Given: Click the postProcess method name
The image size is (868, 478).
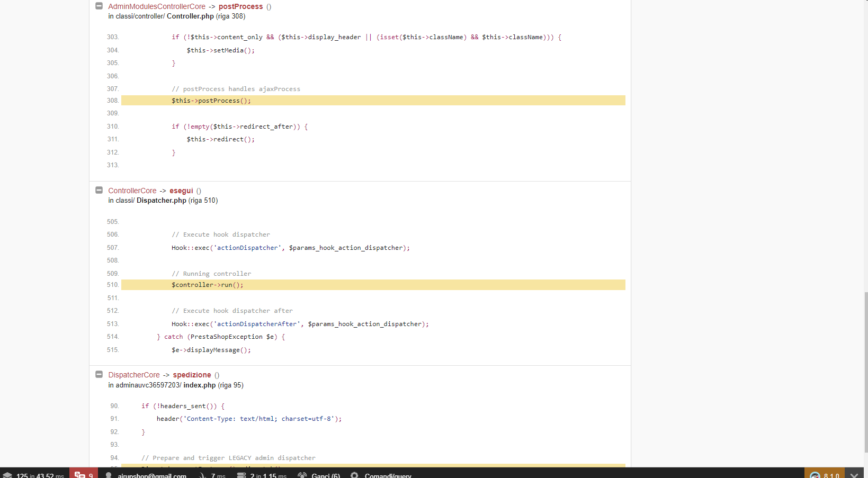Looking at the screenshot, I should pyautogui.click(x=240, y=6).
